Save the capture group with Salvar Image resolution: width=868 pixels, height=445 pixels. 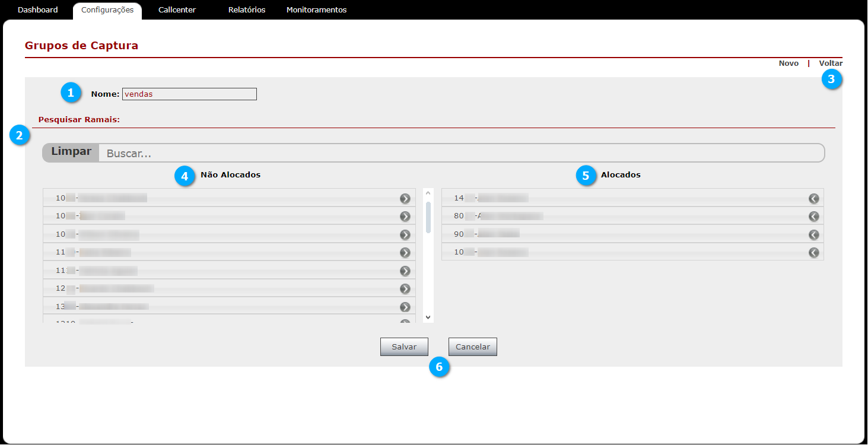coord(404,347)
